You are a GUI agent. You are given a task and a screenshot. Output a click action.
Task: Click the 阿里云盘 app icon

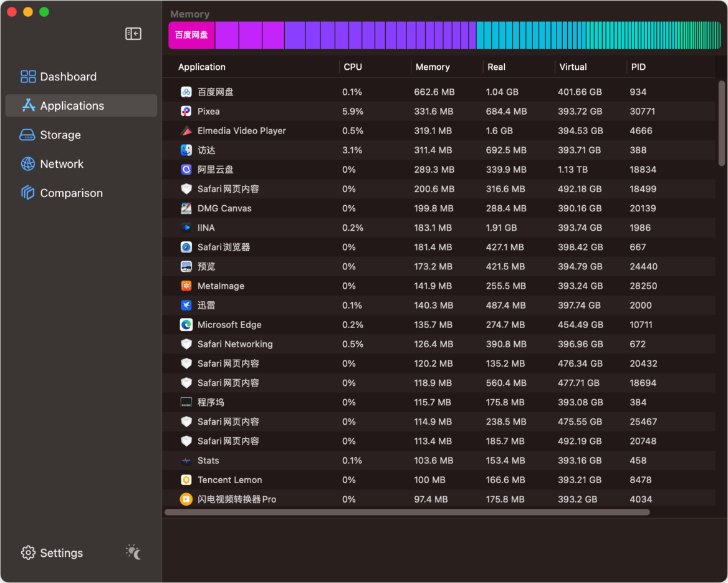tap(186, 170)
